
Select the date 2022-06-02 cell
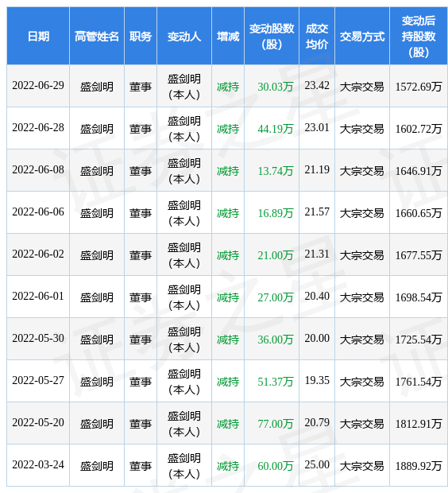coord(38,254)
